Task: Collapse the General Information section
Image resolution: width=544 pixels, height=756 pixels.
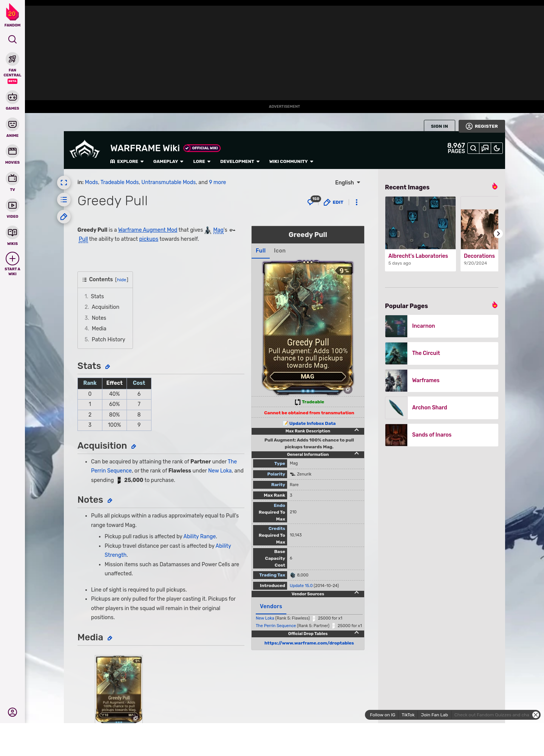Action: pyautogui.click(x=357, y=454)
